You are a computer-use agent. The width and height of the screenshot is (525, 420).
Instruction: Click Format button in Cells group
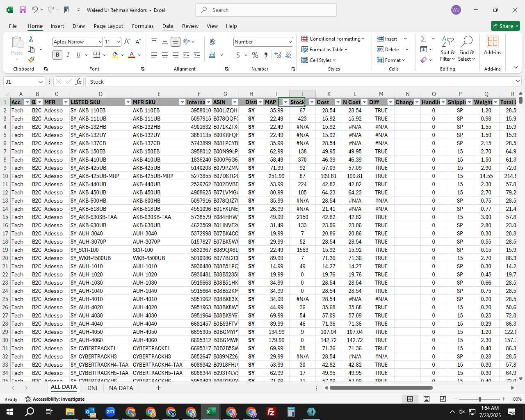point(391,60)
